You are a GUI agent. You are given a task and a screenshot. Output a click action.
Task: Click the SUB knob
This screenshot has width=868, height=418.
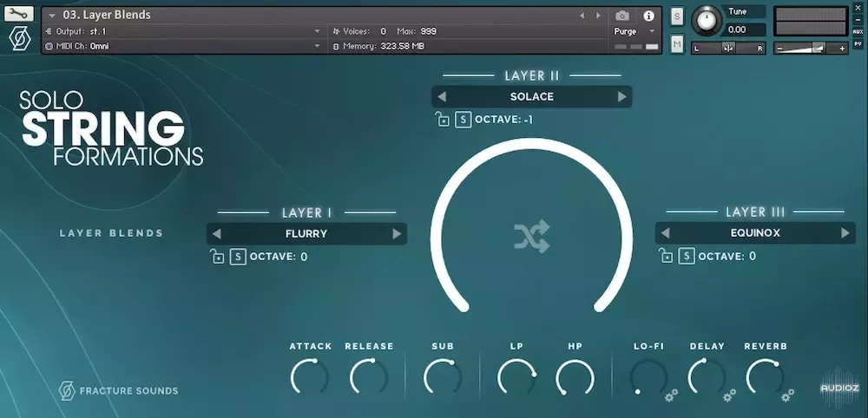pyautogui.click(x=443, y=377)
